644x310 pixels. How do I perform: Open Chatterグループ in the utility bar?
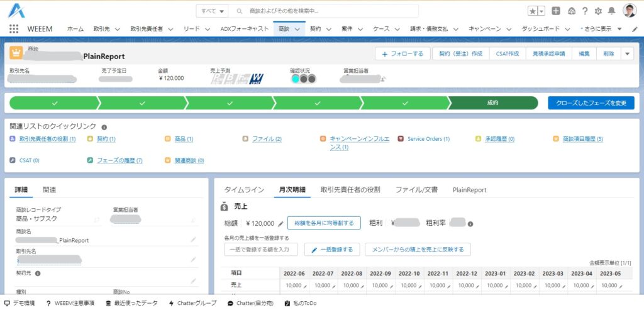coord(192,303)
